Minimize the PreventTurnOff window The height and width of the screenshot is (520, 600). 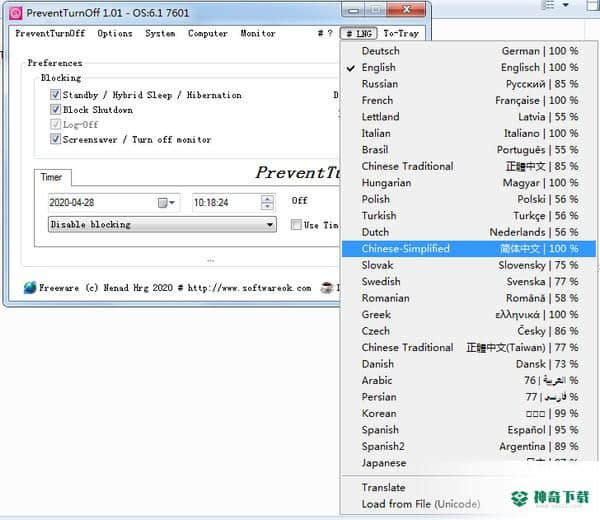(353, 10)
